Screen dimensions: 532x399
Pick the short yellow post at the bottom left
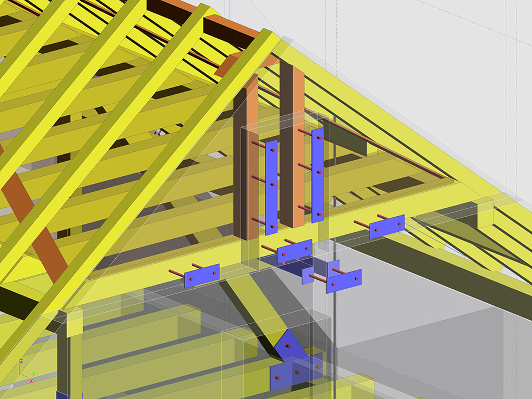coord(74,324)
